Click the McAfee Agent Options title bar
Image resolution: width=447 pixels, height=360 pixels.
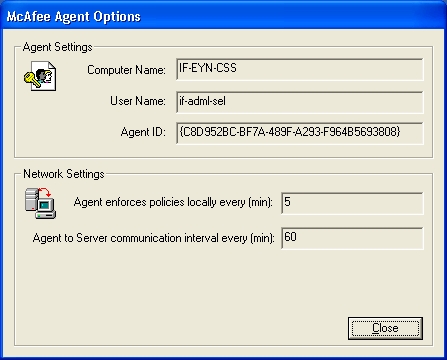223,16
